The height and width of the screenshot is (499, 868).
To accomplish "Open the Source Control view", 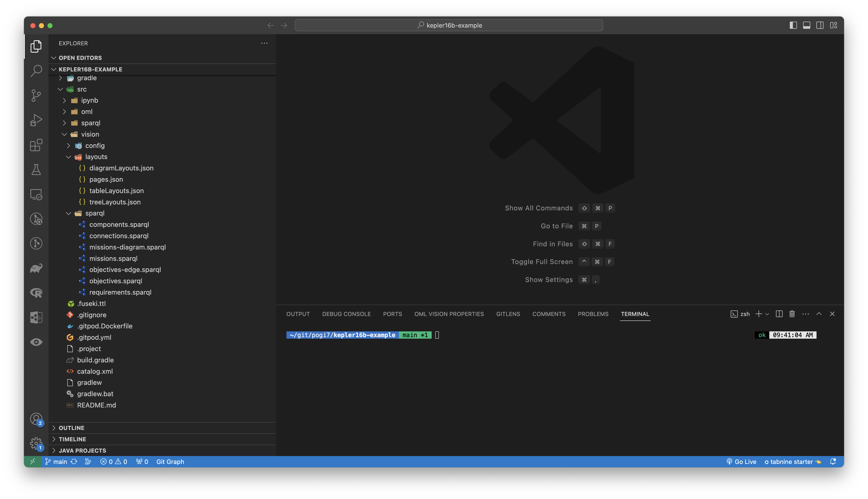I will (x=36, y=96).
